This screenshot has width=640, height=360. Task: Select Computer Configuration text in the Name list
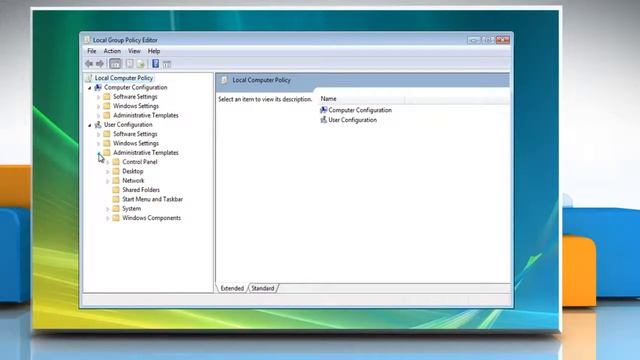(360, 110)
